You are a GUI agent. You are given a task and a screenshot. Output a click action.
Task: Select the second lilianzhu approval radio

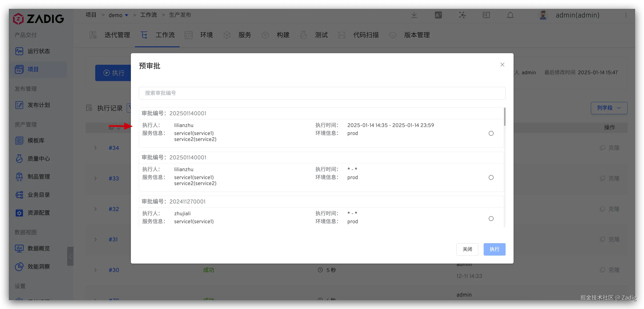[x=491, y=177]
